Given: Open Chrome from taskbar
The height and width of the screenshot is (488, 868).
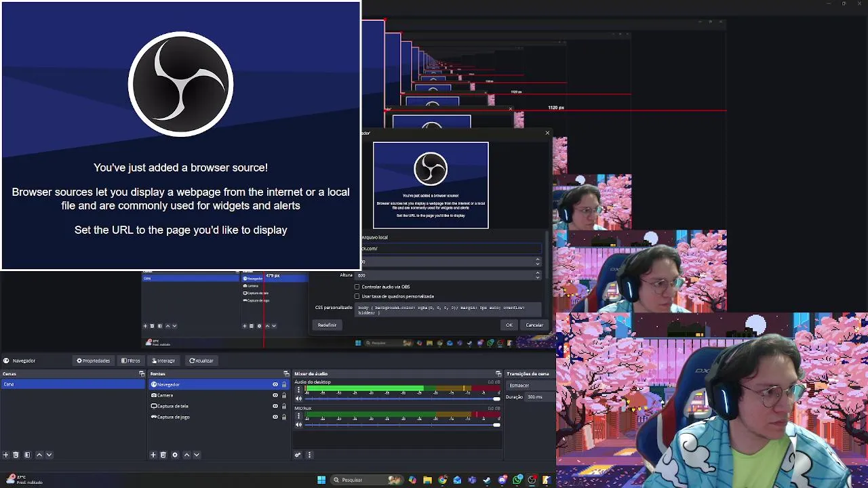Looking at the screenshot, I should pyautogui.click(x=442, y=480).
